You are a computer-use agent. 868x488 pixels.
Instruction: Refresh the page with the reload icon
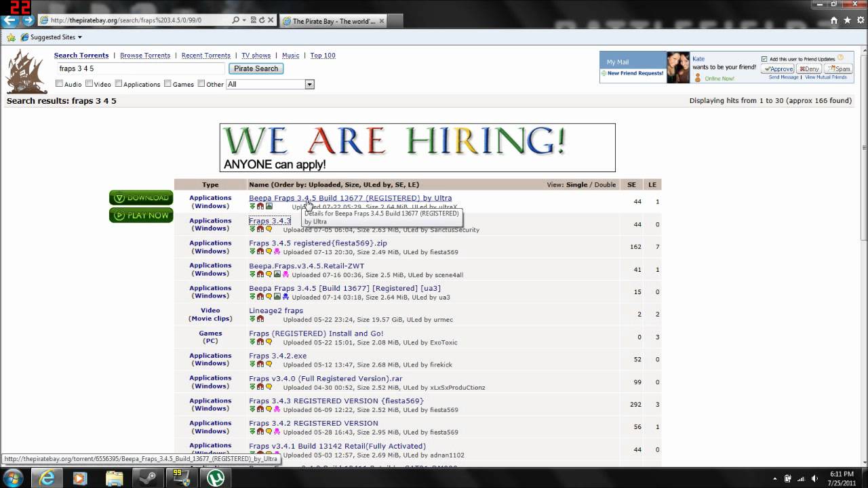[x=262, y=20]
